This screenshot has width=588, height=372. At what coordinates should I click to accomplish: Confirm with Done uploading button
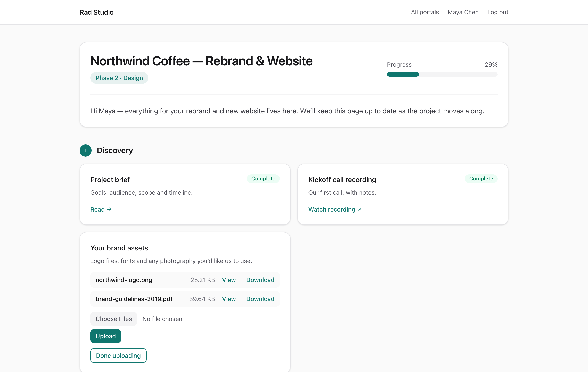[118, 356]
